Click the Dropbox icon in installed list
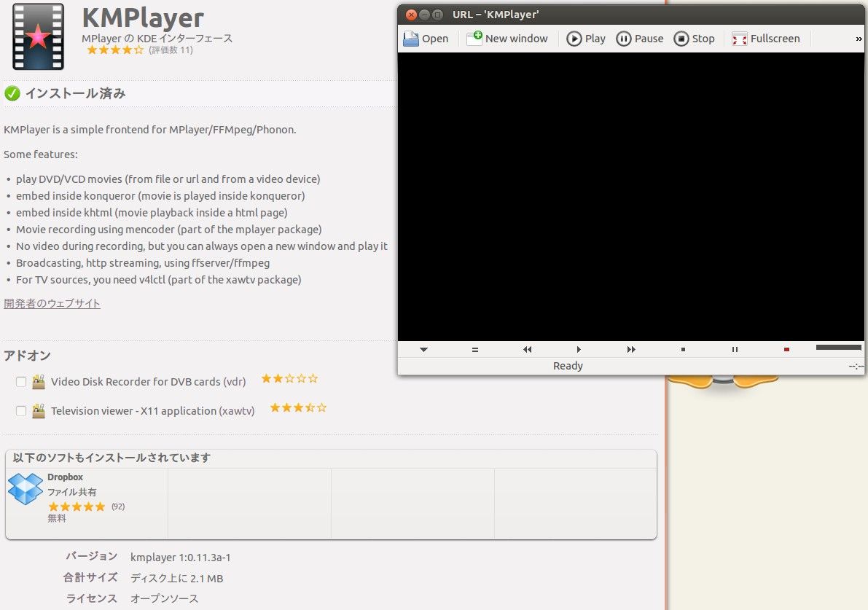The height and width of the screenshot is (610, 868). 25,488
